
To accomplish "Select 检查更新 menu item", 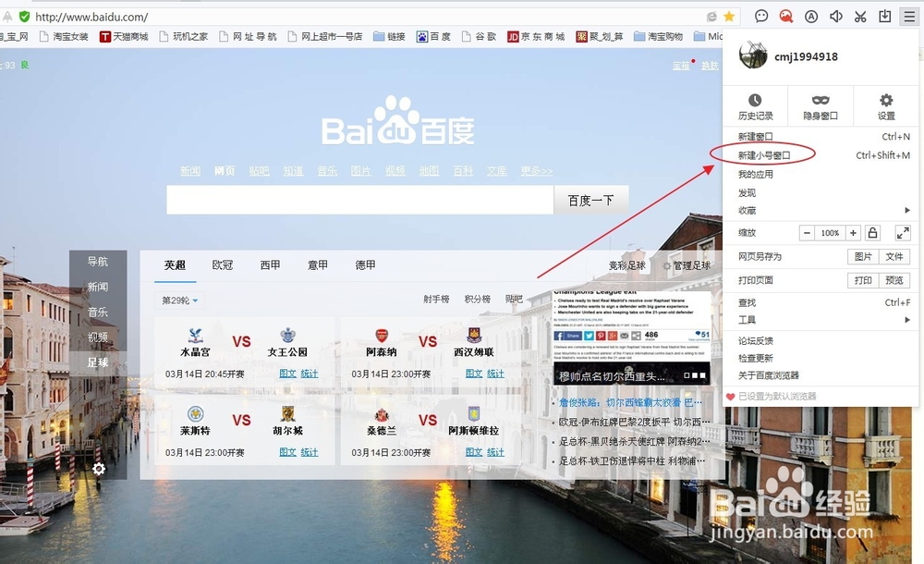I will [821, 359].
